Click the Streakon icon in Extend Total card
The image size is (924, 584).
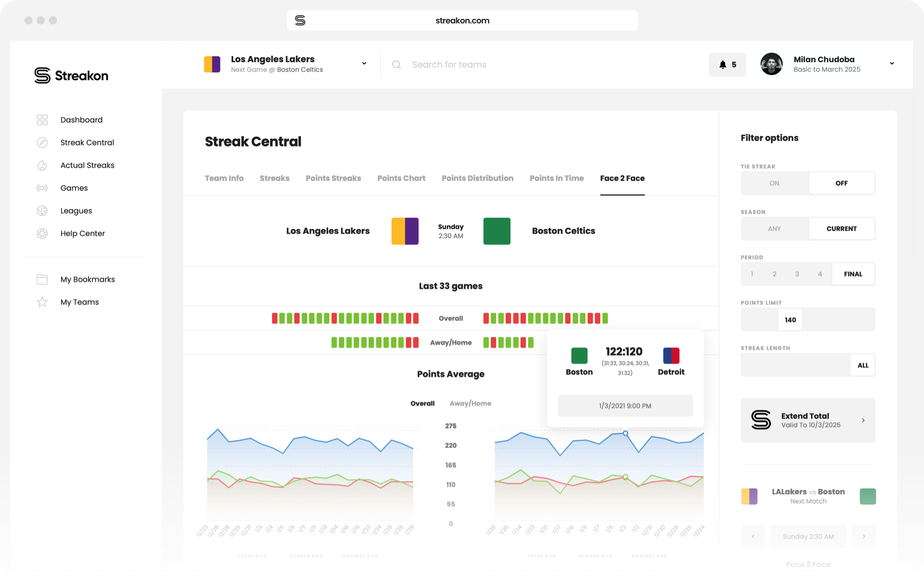point(761,420)
